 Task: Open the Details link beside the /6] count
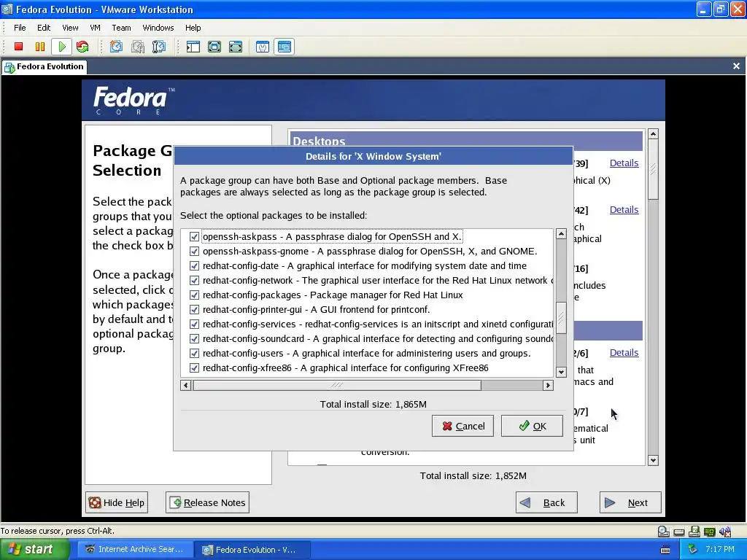point(624,353)
